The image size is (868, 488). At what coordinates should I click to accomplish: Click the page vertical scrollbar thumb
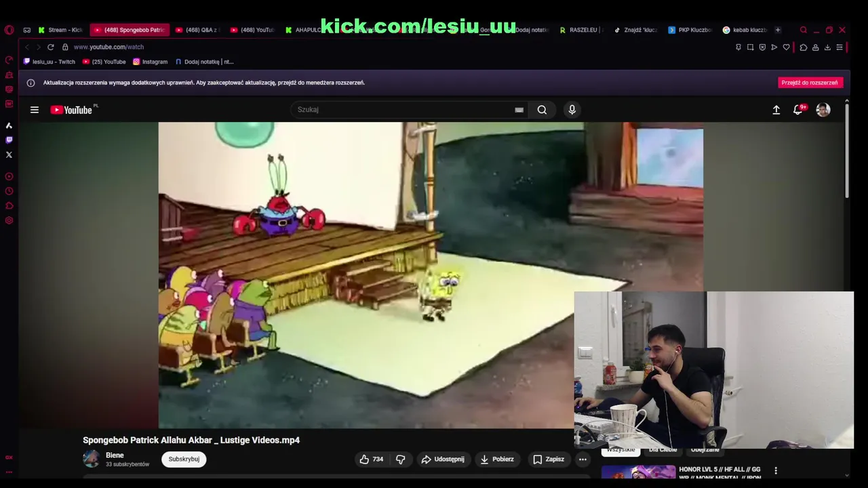[x=846, y=150]
